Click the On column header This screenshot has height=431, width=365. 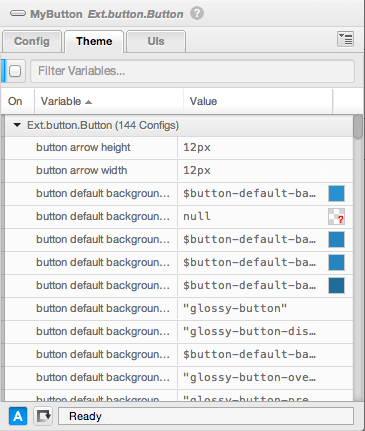17,101
